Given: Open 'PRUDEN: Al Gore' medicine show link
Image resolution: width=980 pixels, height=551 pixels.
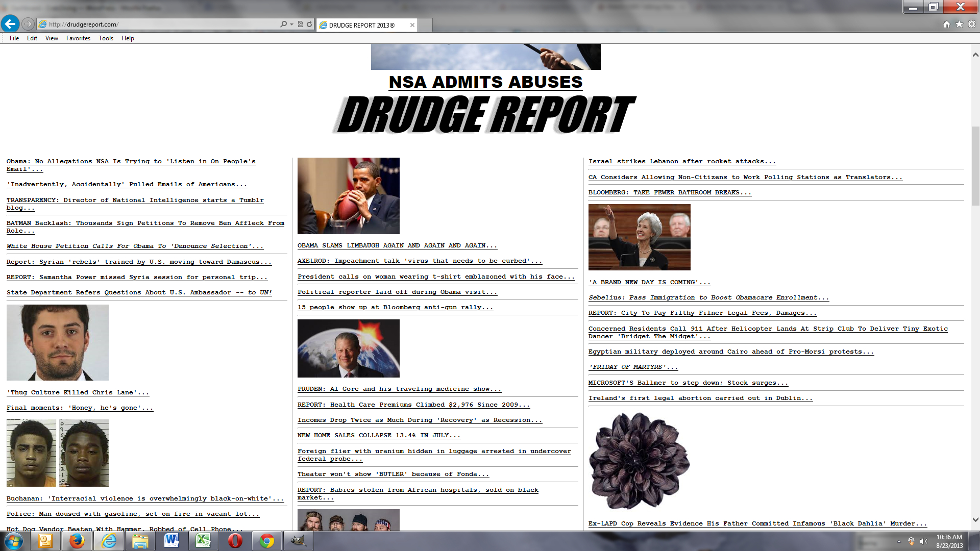Looking at the screenshot, I should [x=399, y=389].
